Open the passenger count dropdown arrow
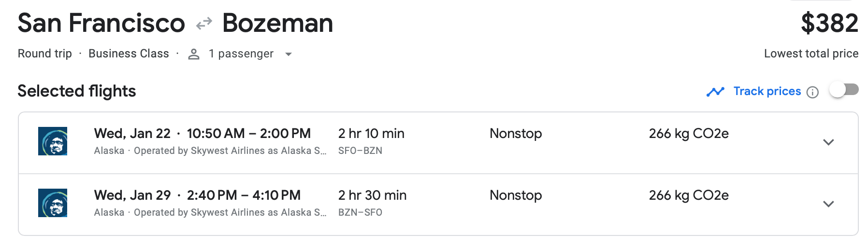 click(289, 54)
